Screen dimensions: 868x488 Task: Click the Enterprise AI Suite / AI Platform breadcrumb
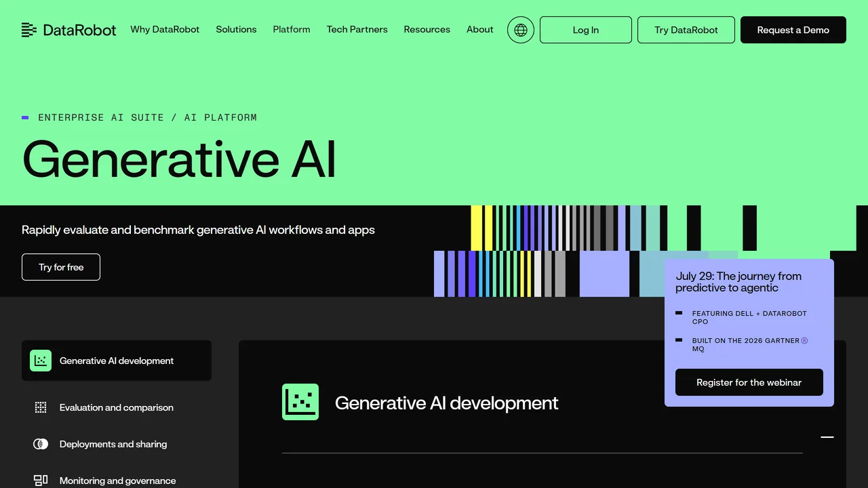click(x=148, y=117)
